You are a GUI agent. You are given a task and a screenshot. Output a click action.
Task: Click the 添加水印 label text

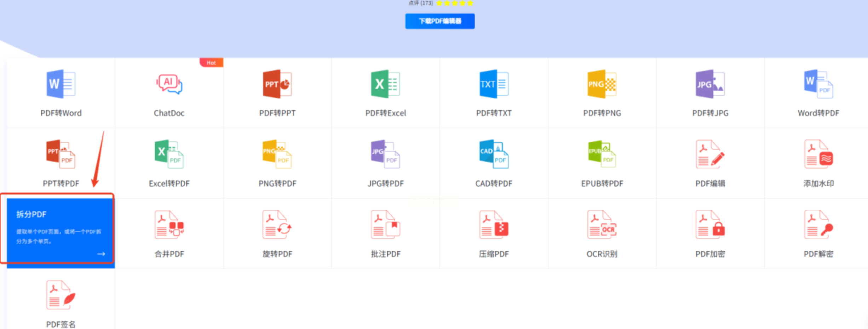pos(818,183)
